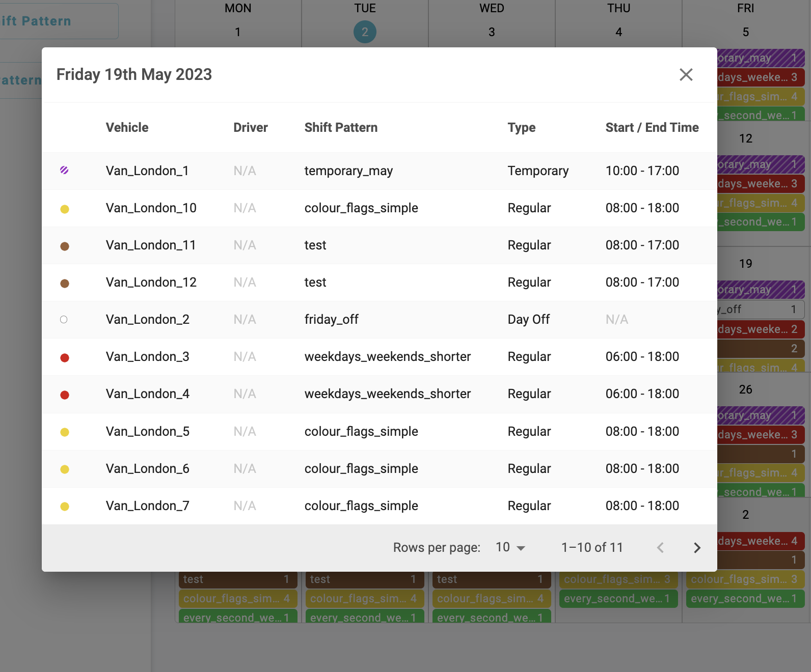Open the rows per page dropdown
Screen dimensions: 811x672
pyautogui.click(x=510, y=547)
